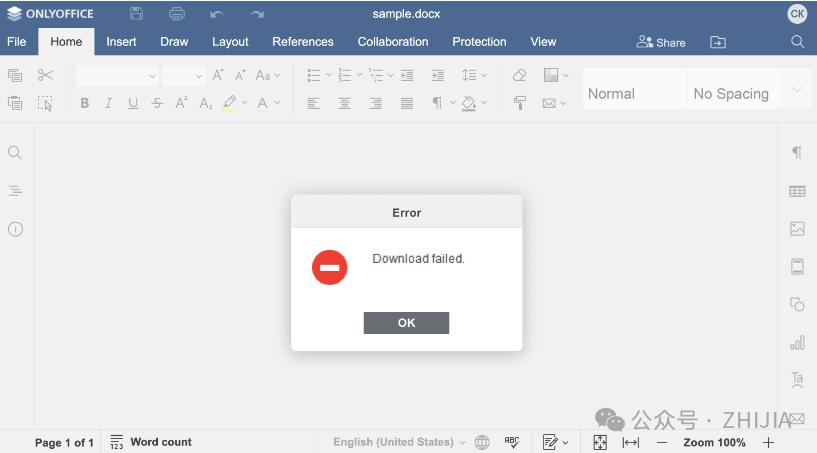The width and height of the screenshot is (817, 453).
Task: Open the font color dropdown arrow
Action: (x=277, y=103)
